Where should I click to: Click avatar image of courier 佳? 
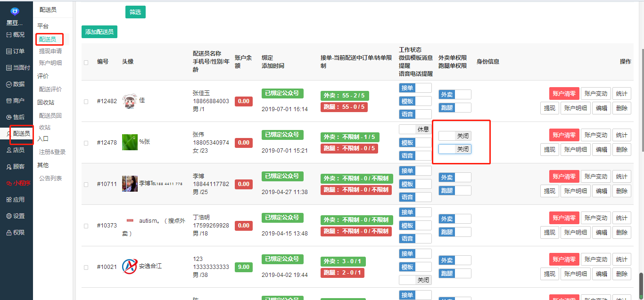click(130, 101)
